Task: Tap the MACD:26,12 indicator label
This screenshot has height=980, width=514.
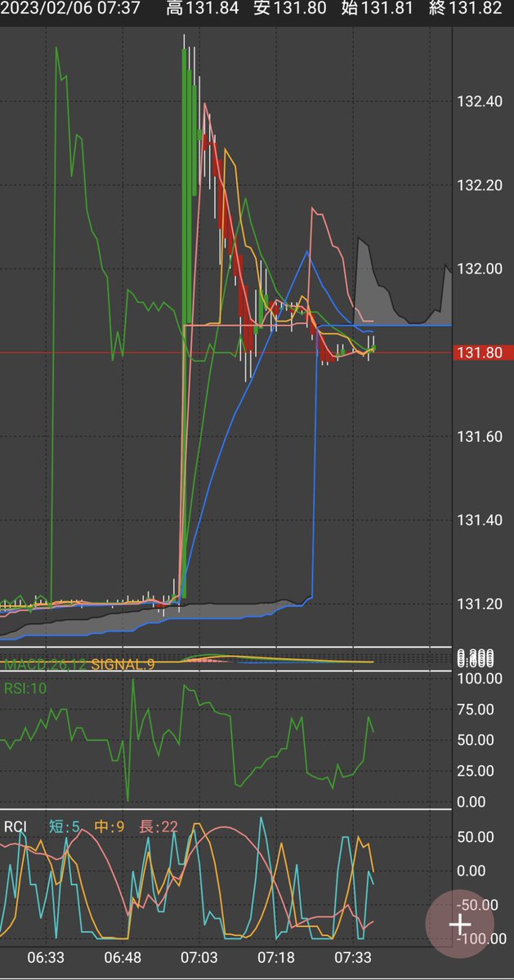Action: tap(46, 665)
